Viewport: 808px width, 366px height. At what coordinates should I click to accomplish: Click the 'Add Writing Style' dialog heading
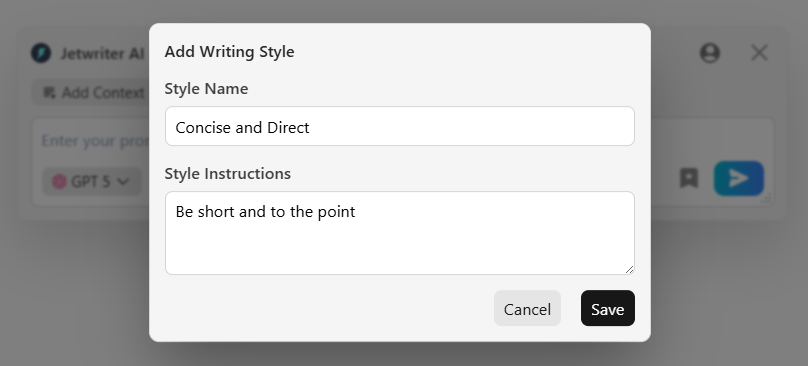pyautogui.click(x=229, y=52)
